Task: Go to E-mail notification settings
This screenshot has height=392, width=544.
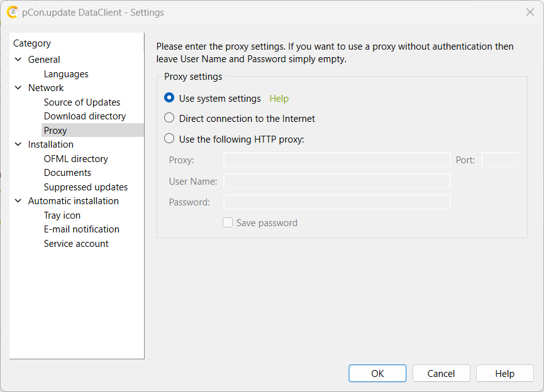Action: (x=82, y=229)
